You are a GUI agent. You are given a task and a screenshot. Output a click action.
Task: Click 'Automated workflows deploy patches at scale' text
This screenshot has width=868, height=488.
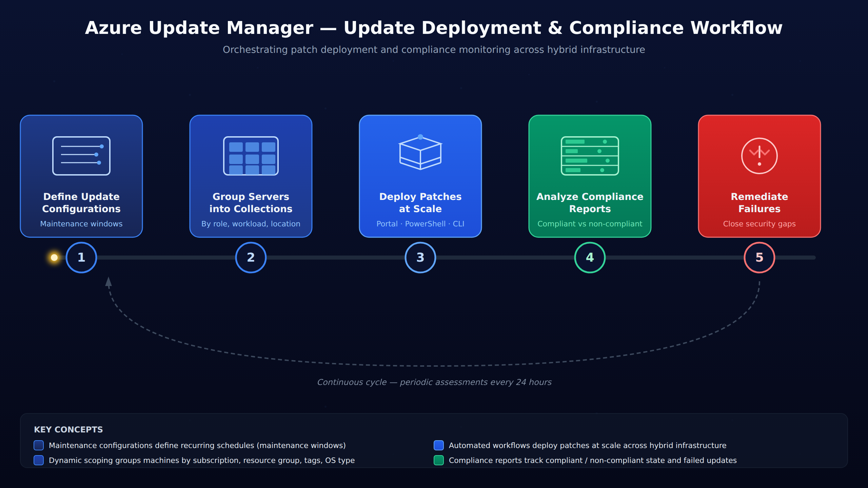click(588, 446)
